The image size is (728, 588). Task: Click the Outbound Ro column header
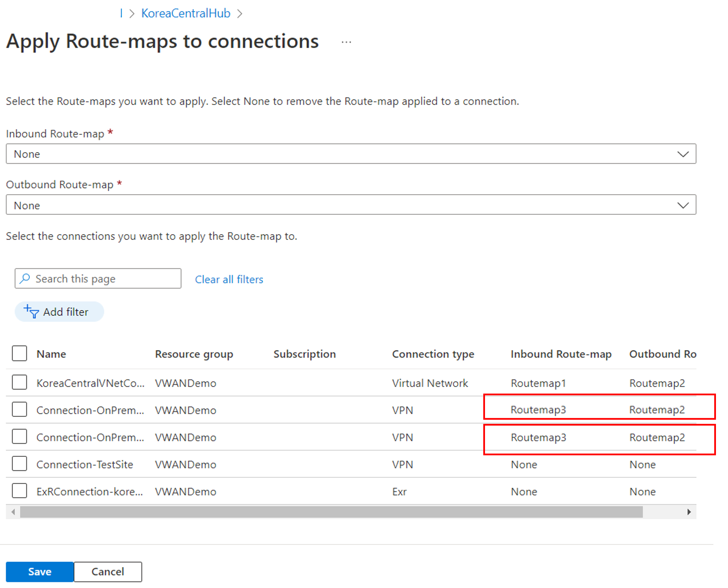click(x=663, y=354)
